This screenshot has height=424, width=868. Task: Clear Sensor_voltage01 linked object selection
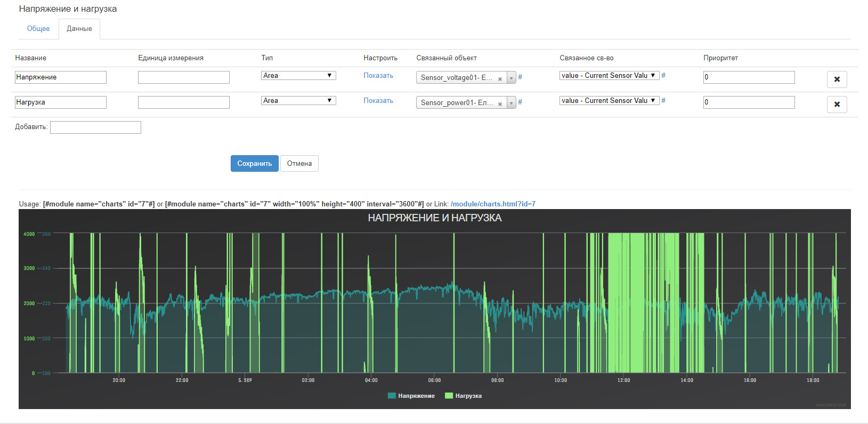[500, 79]
